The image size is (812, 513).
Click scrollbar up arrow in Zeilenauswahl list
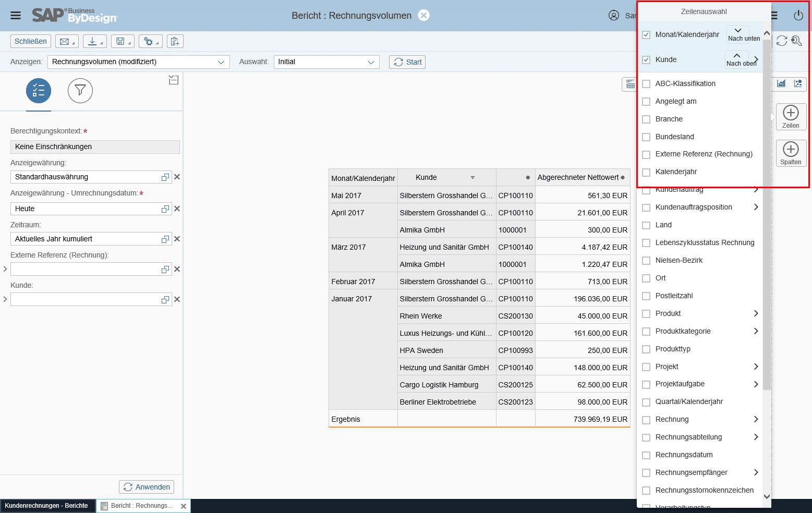[767, 33]
